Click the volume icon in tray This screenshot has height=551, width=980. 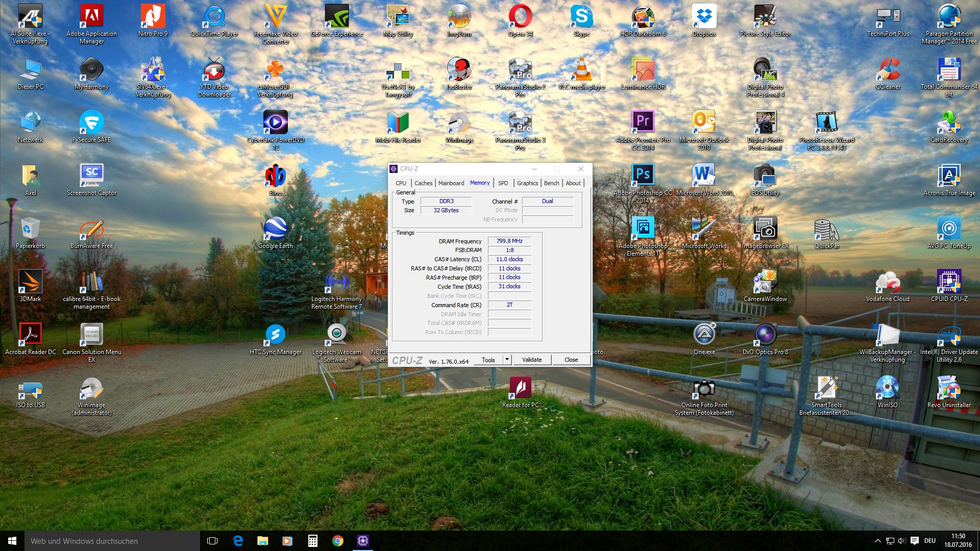point(901,541)
